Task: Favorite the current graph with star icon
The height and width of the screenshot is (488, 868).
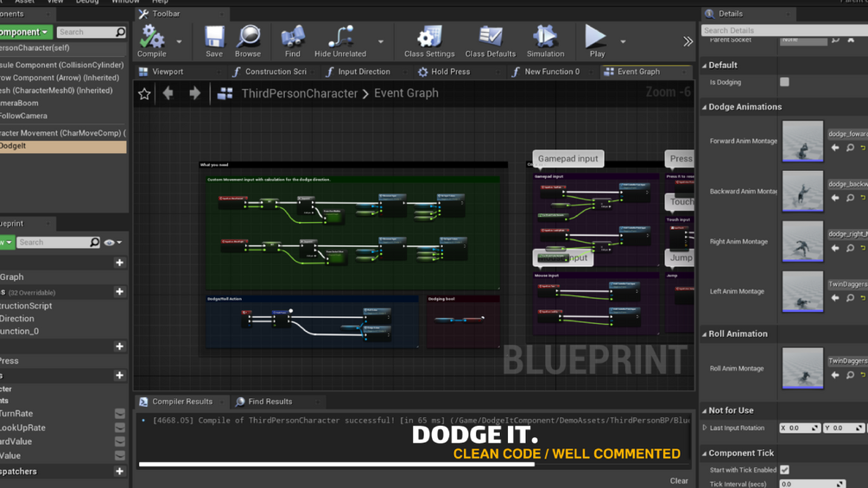Action: pyautogui.click(x=144, y=93)
